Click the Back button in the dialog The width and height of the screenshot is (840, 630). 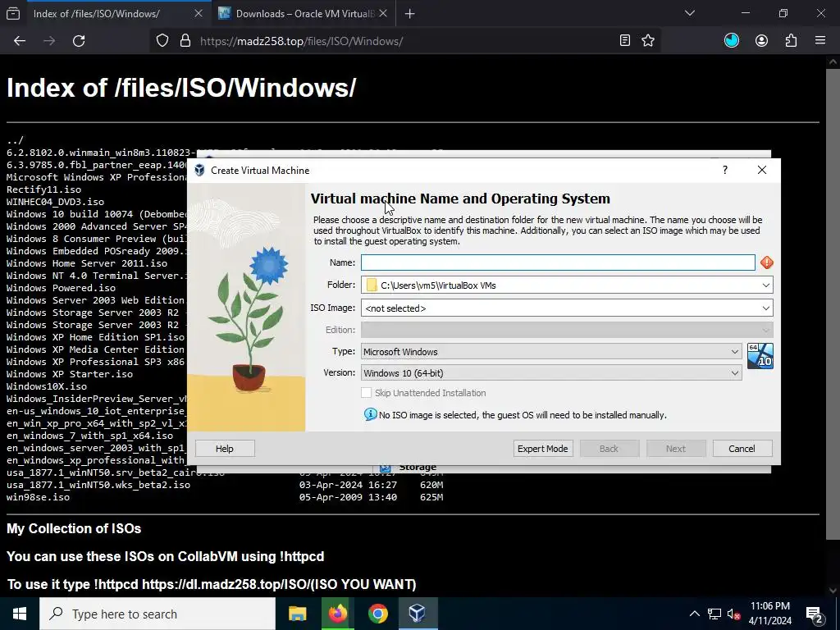click(x=609, y=449)
